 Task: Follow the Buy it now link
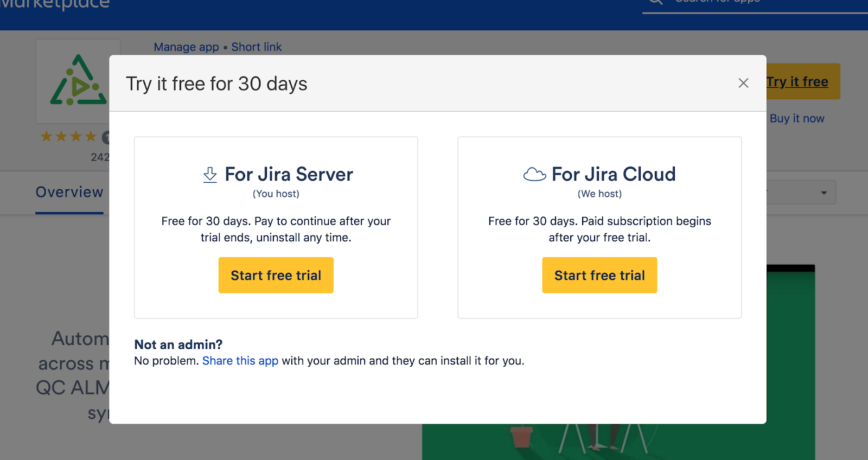pos(796,118)
